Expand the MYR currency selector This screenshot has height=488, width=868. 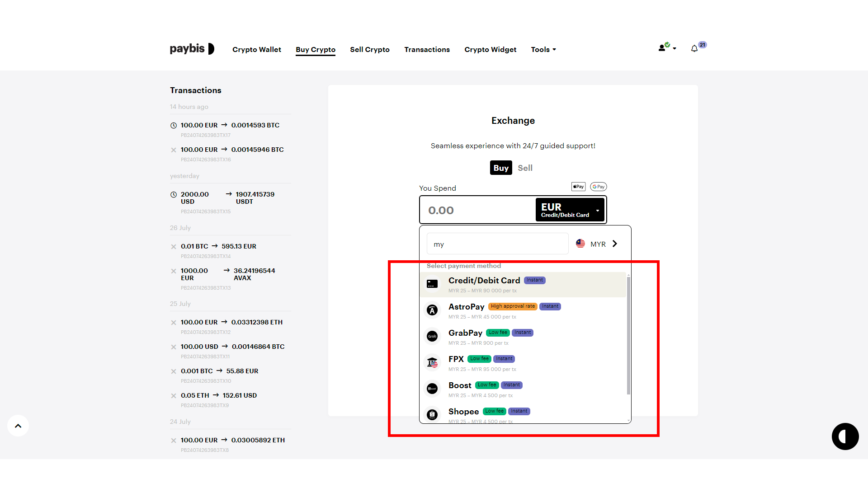tap(597, 244)
